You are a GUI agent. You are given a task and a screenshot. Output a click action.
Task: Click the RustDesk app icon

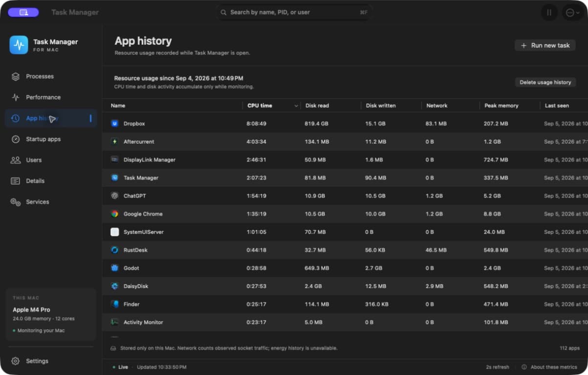click(x=115, y=250)
